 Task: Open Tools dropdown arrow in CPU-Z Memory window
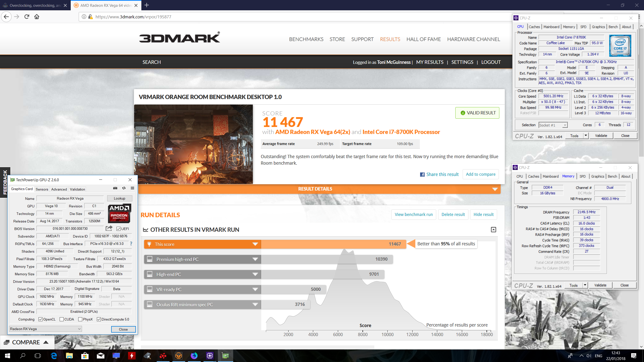585,285
